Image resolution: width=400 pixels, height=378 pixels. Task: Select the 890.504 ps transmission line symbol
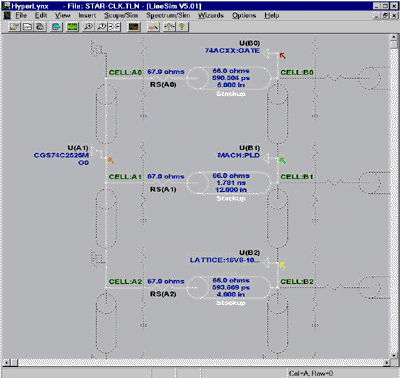coord(229,78)
